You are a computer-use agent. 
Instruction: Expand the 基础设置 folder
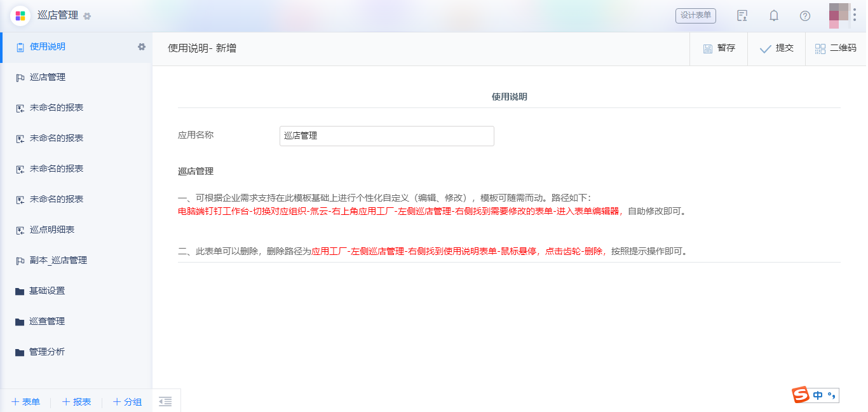point(46,291)
